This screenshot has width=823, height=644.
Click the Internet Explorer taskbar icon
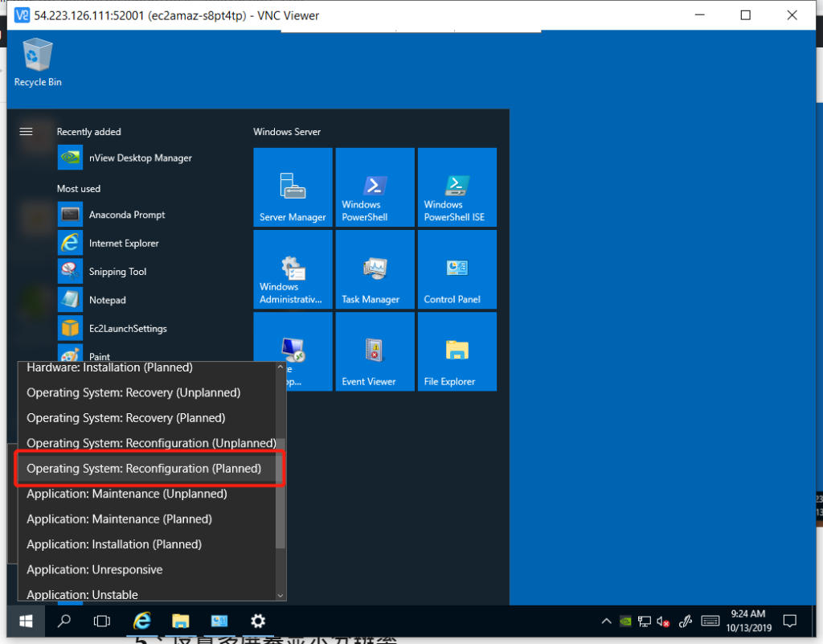tap(142, 621)
